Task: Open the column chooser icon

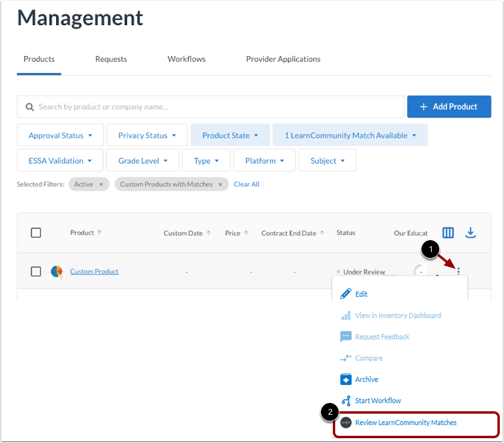Action: tap(448, 233)
